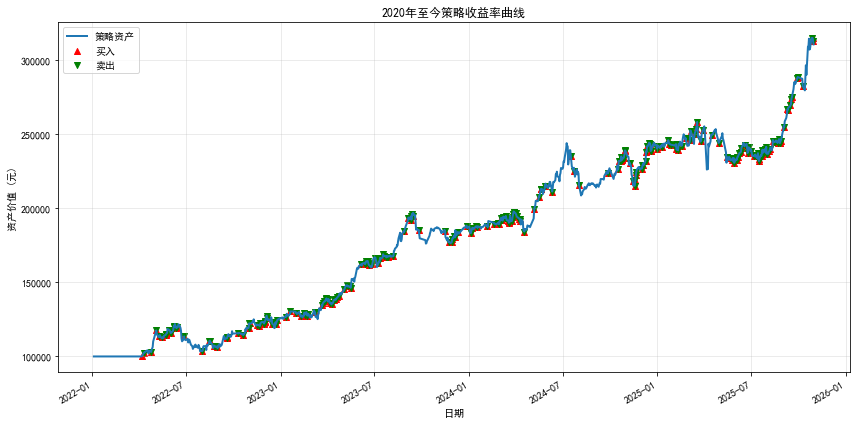
Task: Click the flat blue line at chart start
Action: point(115,356)
